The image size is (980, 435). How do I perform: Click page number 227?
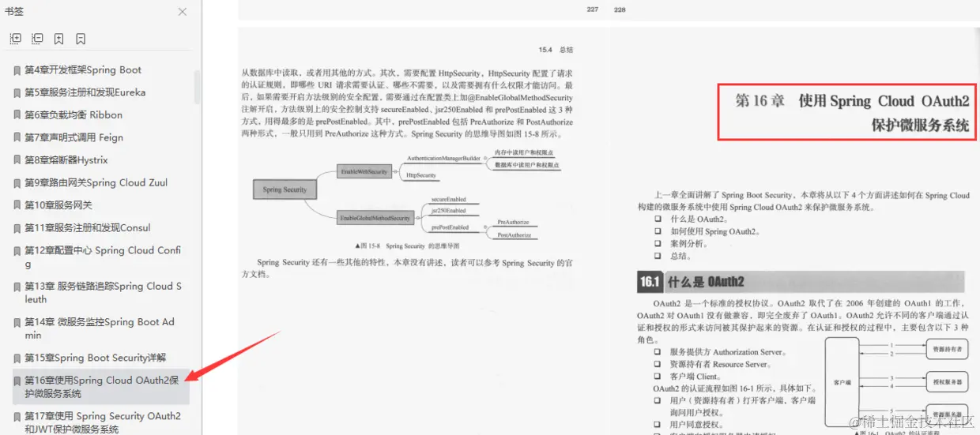[593, 9]
